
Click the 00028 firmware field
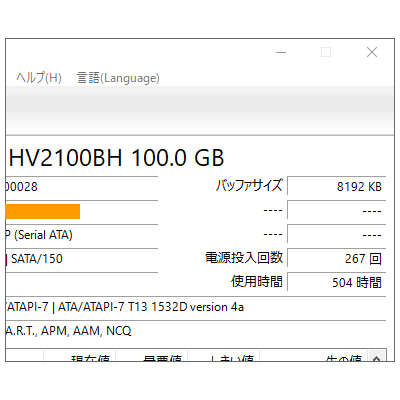pyautogui.click(x=82, y=187)
